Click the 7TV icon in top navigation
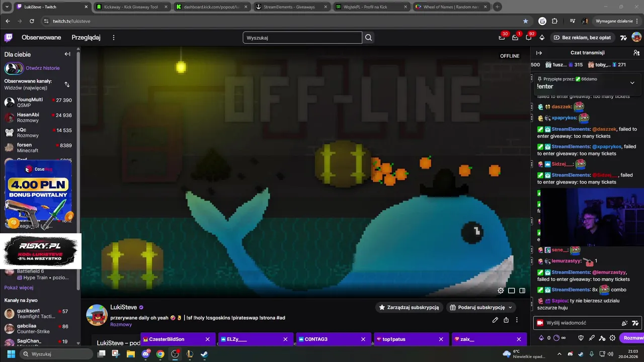644x362 pixels. pyautogui.click(x=623, y=38)
